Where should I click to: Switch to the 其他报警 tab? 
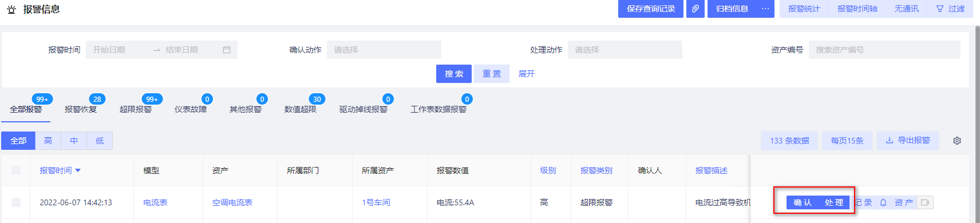pyautogui.click(x=246, y=109)
